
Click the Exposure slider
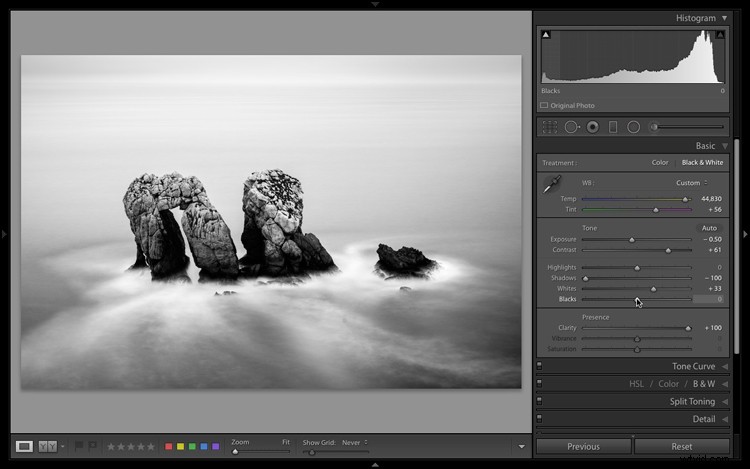point(637,240)
